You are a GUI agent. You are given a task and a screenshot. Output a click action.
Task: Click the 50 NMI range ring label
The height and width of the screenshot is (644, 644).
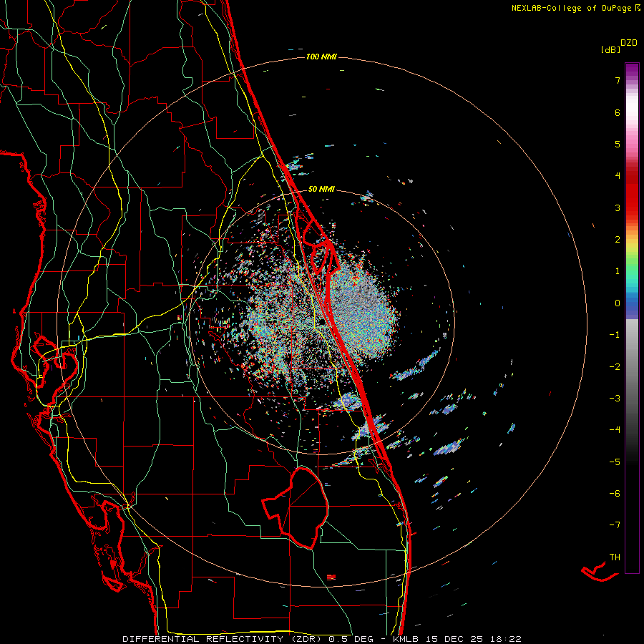pos(321,189)
